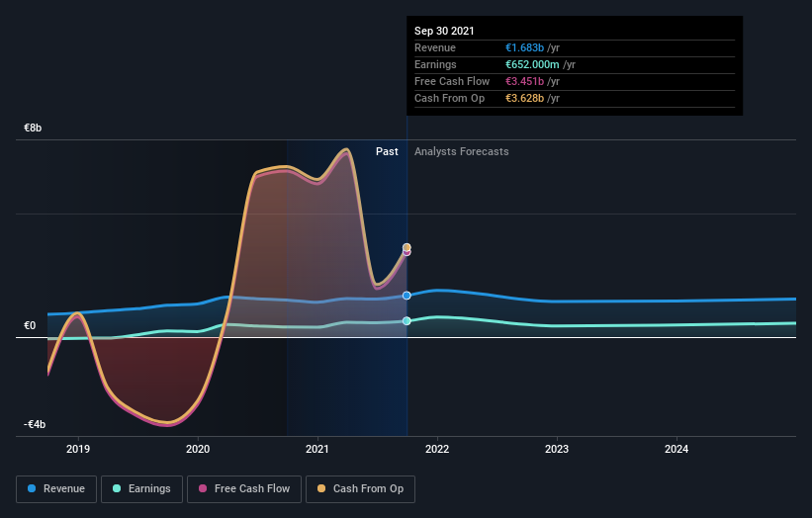Screen dimensions: 812x518
Task: Click the €1.683b revenue value in tooltip
Action: tap(524, 47)
